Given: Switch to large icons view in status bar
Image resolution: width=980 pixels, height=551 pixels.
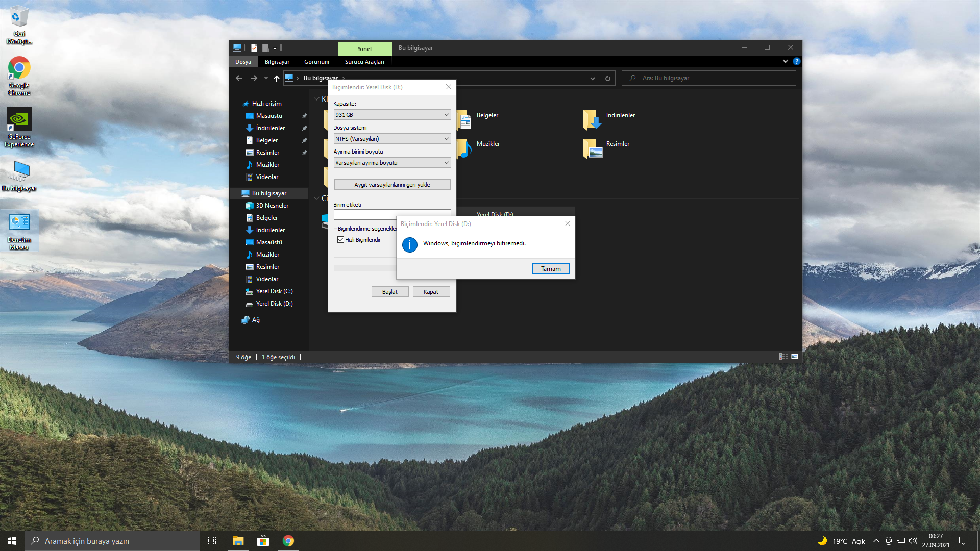Looking at the screenshot, I should pyautogui.click(x=795, y=357).
